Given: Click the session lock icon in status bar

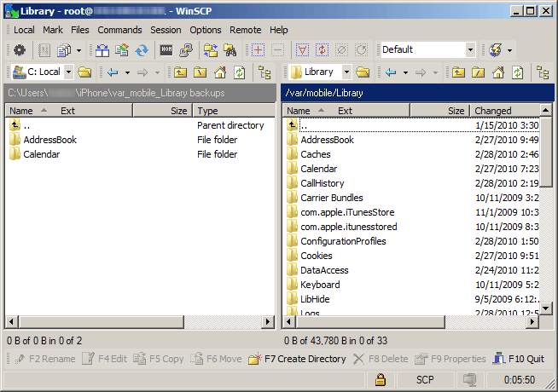Looking at the screenshot, I should click(x=381, y=379).
